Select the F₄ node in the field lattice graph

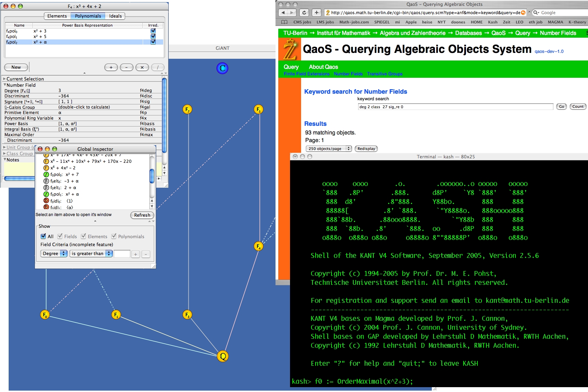(258, 246)
